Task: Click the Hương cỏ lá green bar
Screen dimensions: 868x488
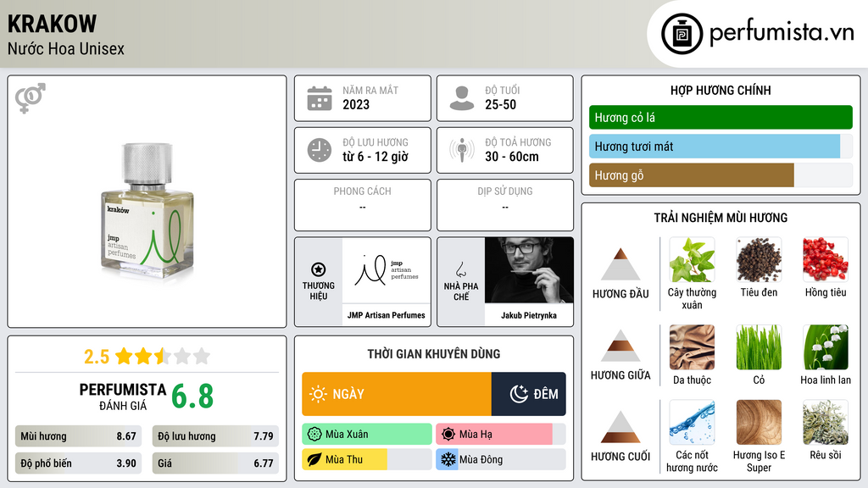Action: tap(721, 117)
